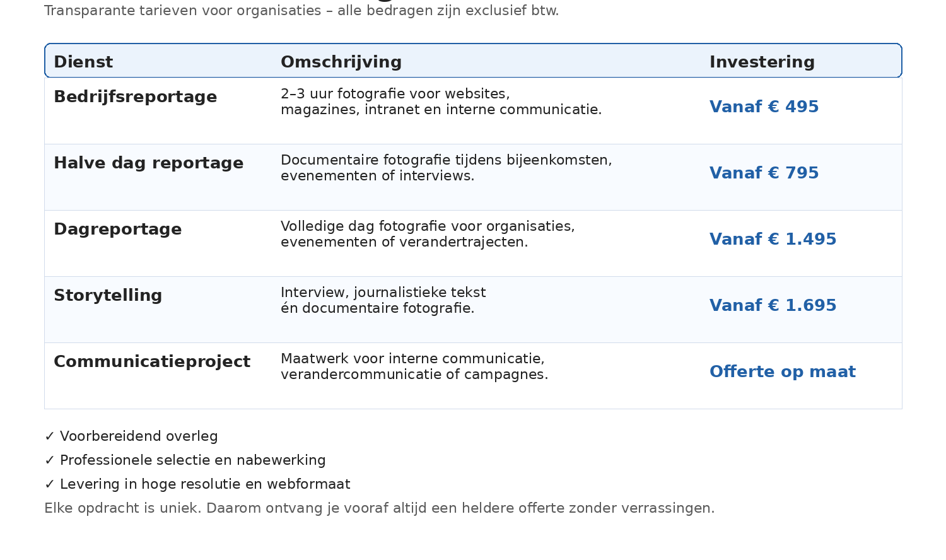This screenshot has width=946, height=560.
Task: Click the checkmark beside Voorbereidend overleg
Action: coord(50,436)
